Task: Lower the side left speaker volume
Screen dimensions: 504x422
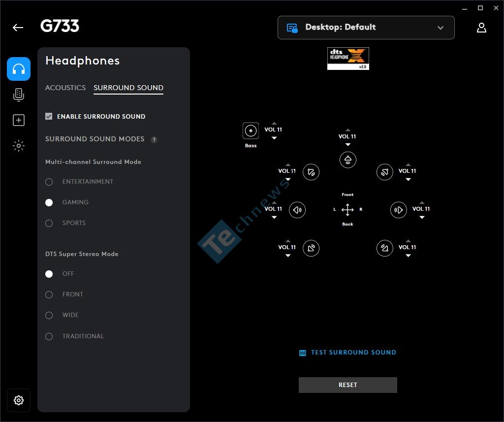Action: click(x=274, y=218)
